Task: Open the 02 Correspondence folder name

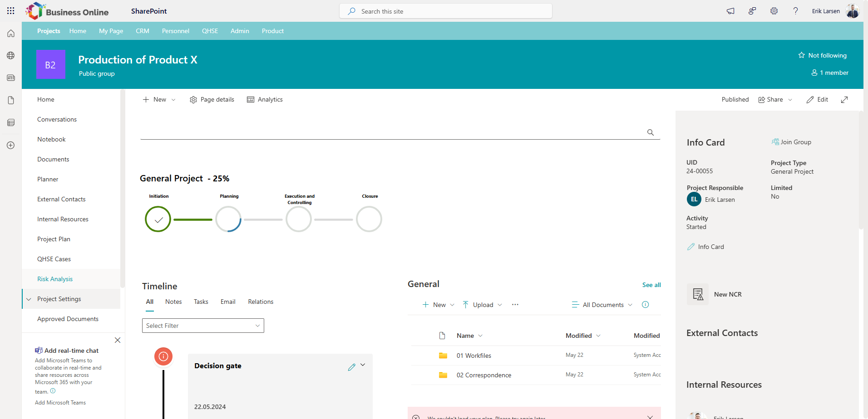Action: point(484,375)
